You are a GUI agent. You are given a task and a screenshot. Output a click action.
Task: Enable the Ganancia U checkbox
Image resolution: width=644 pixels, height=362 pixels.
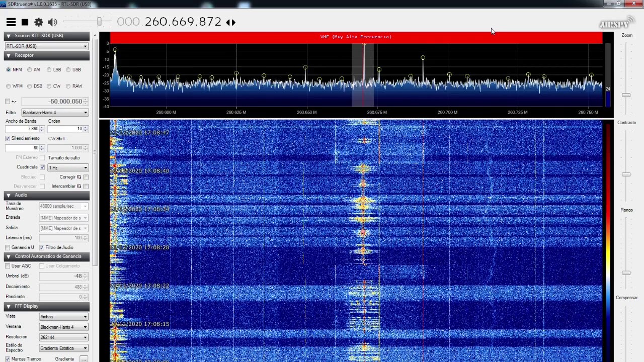coord(8,247)
